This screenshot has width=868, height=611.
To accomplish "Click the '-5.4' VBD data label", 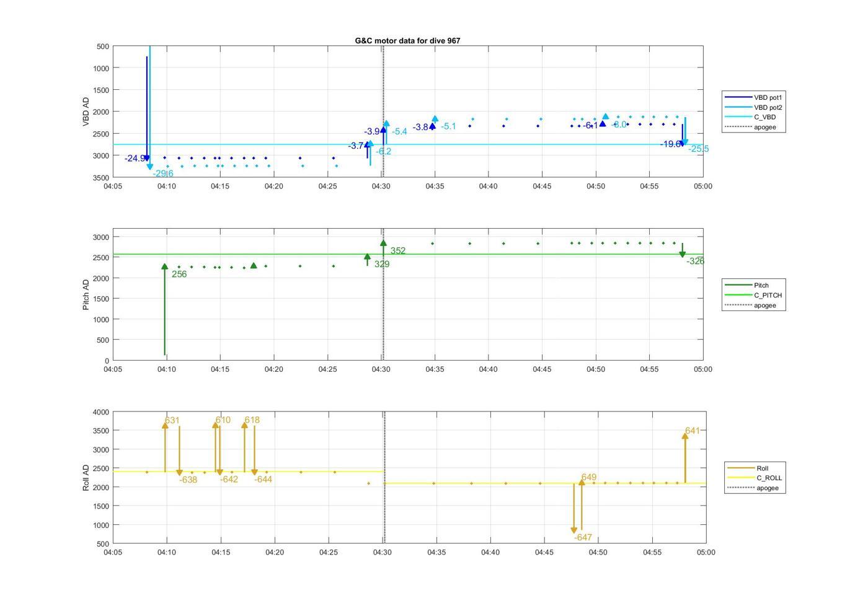I will click(x=399, y=131).
